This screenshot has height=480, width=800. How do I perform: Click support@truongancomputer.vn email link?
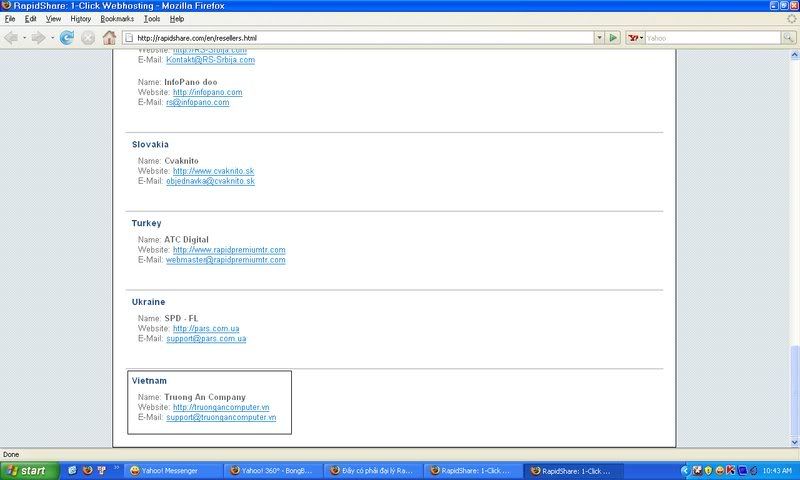221,417
